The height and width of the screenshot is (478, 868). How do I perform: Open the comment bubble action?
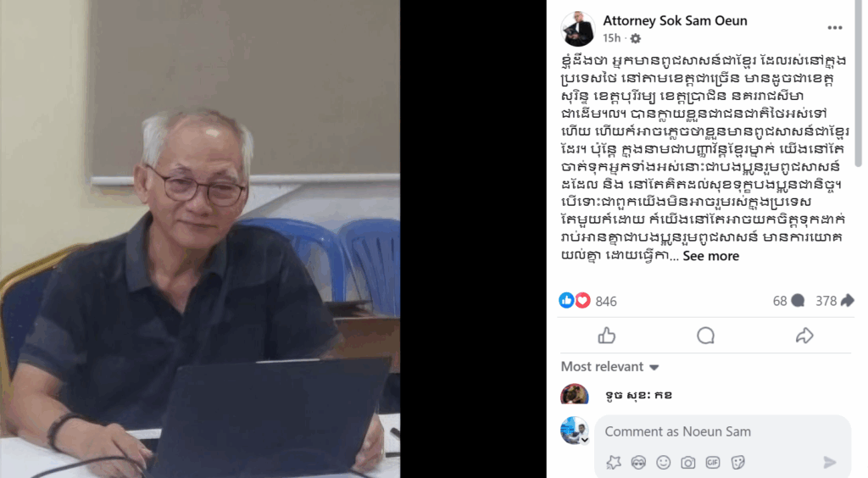(x=705, y=336)
